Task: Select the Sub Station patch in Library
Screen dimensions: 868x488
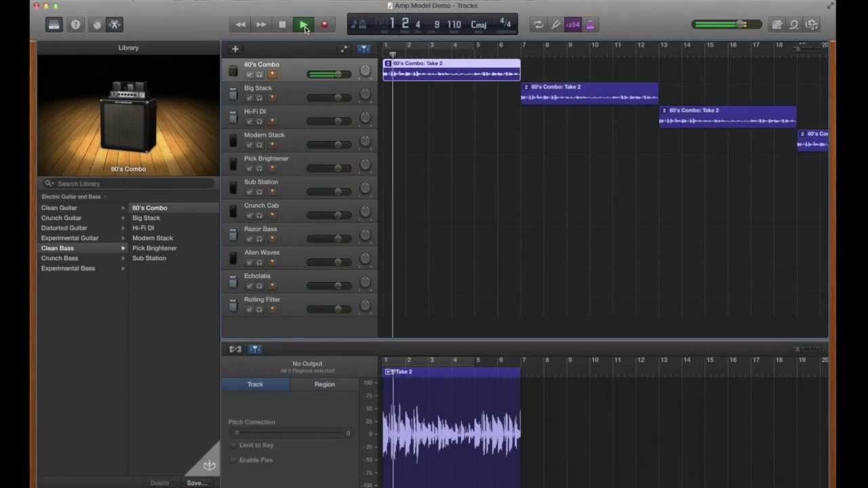Action: pyautogui.click(x=149, y=258)
